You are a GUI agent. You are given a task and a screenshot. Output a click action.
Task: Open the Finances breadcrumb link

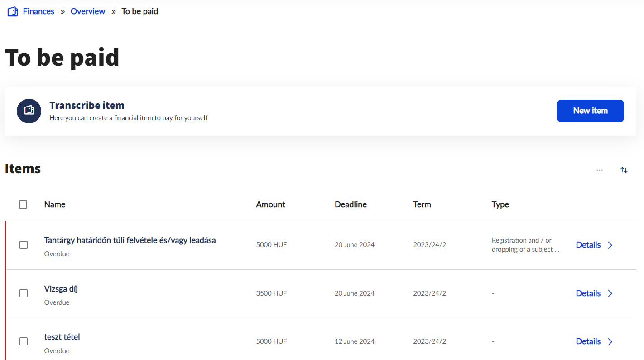(38, 11)
